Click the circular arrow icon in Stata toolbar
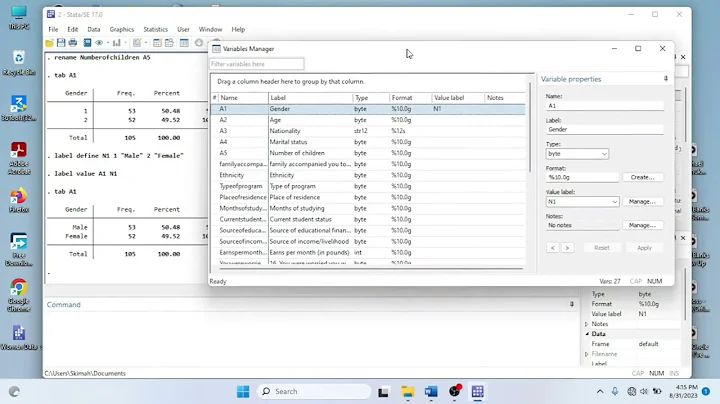Screen dimensions: 720x404 click(199, 43)
